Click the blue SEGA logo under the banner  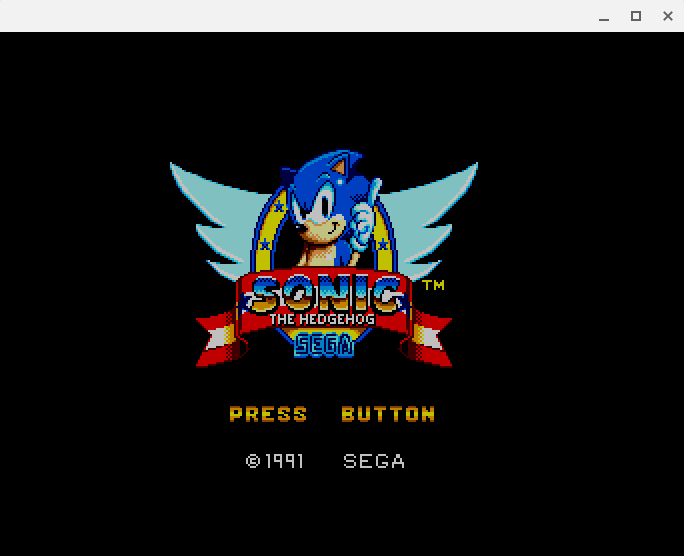click(324, 345)
